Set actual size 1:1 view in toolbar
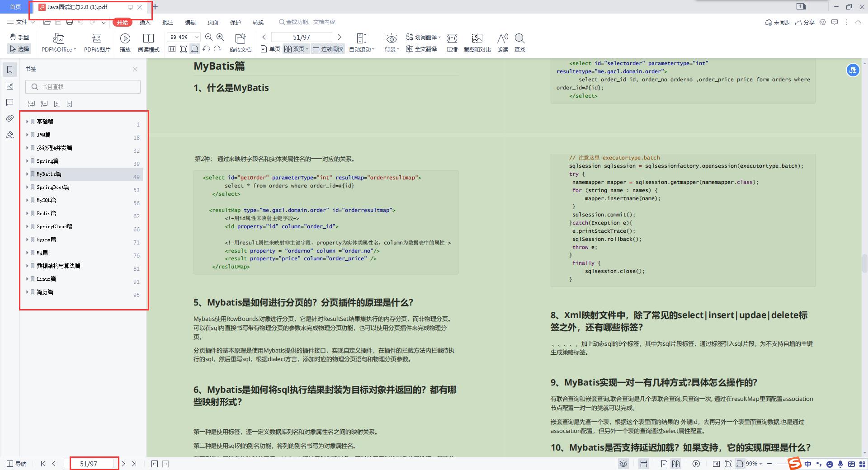The image size is (868, 470). click(x=172, y=49)
